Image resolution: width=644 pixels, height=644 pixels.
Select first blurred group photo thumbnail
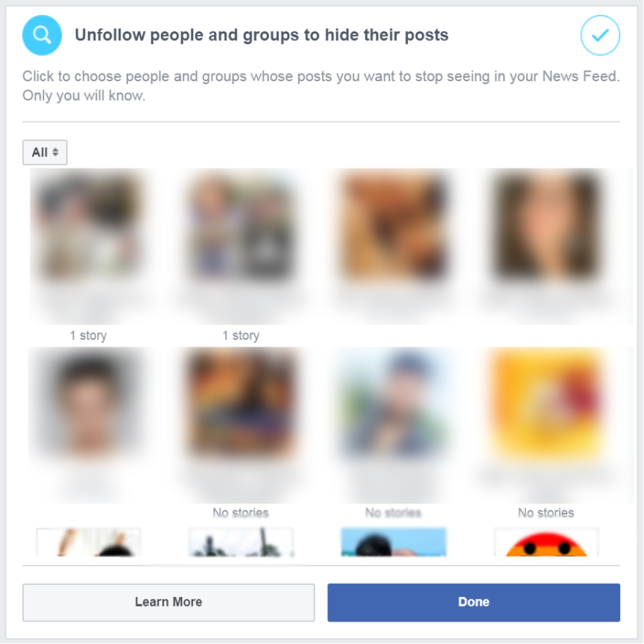coord(88,226)
